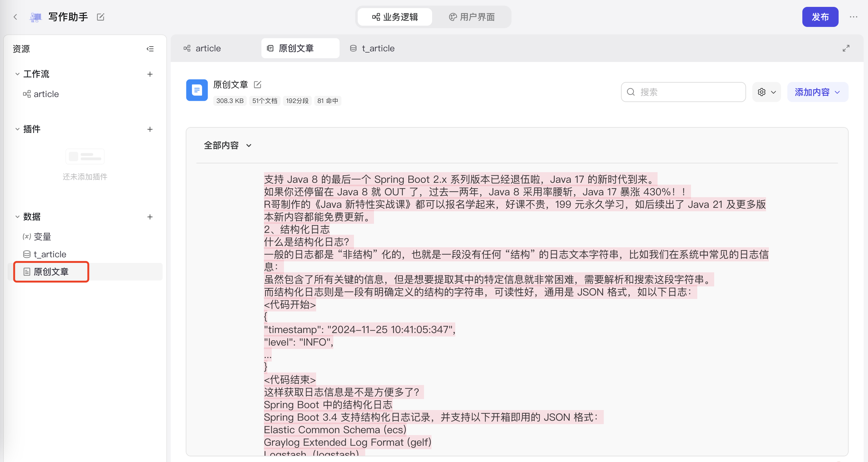The width and height of the screenshot is (868, 462).
Task: Add a new workflow with plus icon
Action: [x=150, y=74]
